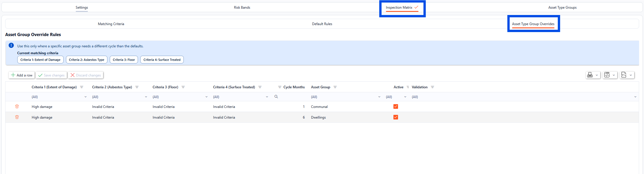
Task: Expand the Asset Group (All) filter dropdown
Action: [x=379, y=97]
